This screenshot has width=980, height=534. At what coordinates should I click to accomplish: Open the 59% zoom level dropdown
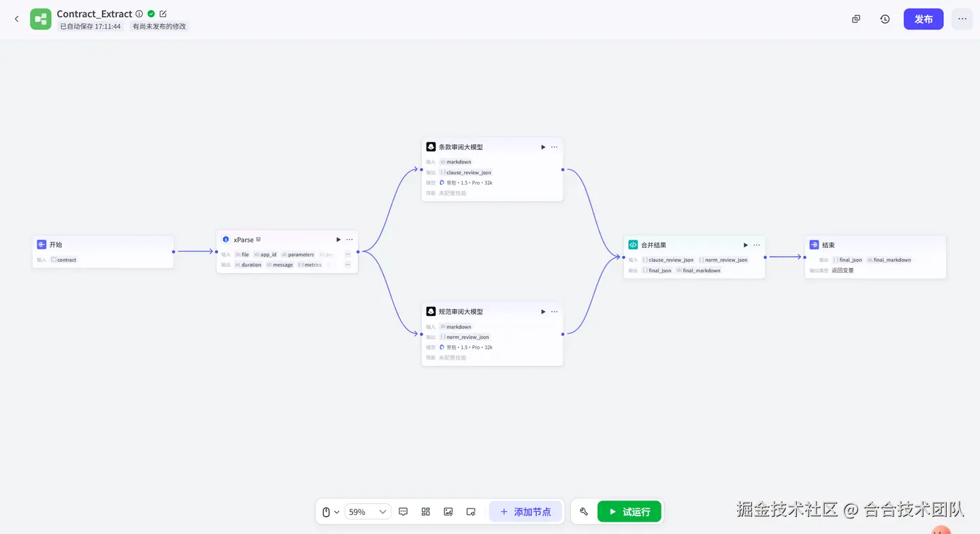367,512
